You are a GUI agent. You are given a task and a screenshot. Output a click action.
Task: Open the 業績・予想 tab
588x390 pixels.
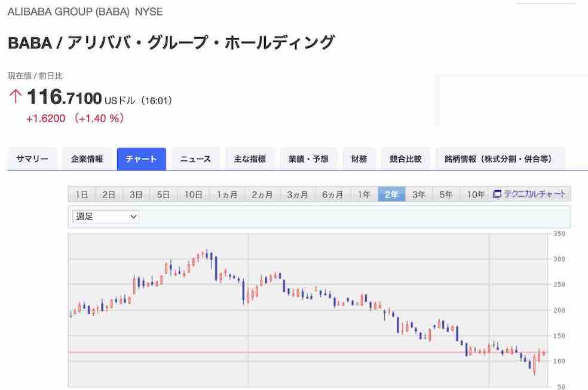click(x=308, y=159)
